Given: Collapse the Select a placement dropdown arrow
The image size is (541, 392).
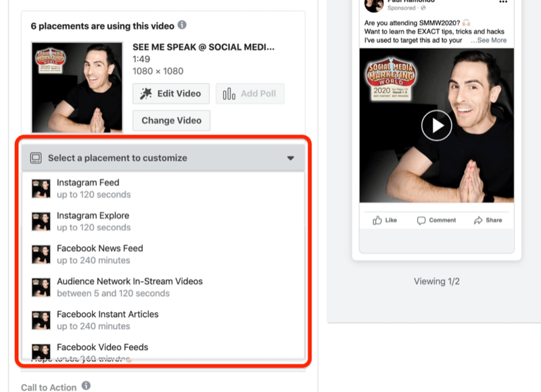Looking at the screenshot, I should (x=291, y=158).
